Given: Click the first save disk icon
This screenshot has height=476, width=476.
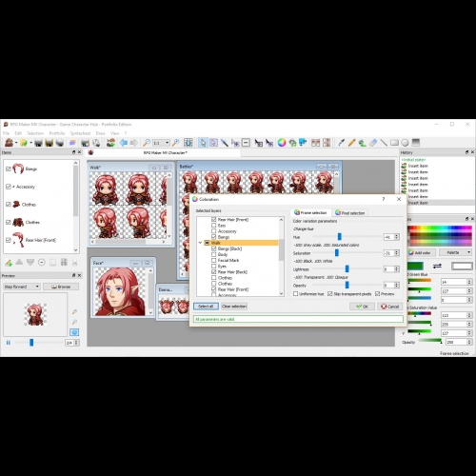Looking at the screenshot, I should tap(38, 143).
